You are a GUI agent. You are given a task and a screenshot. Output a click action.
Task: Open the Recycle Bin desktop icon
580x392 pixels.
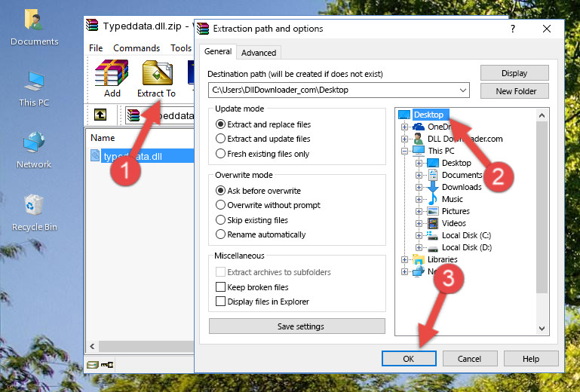pyautogui.click(x=34, y=213)
